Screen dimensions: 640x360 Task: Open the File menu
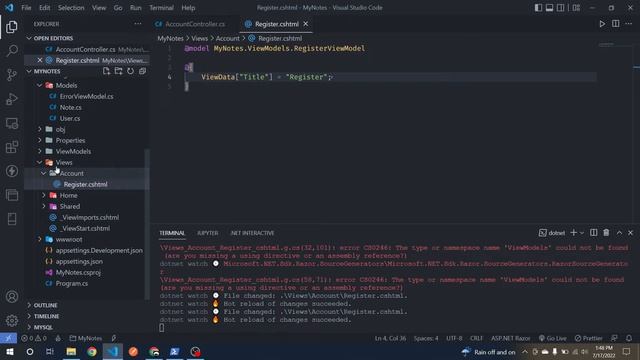[x=26, y=7]
